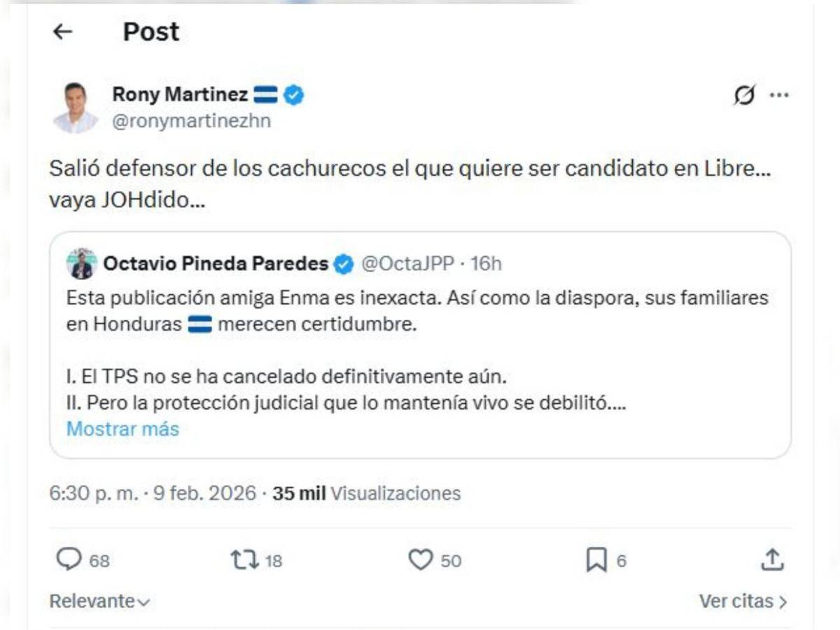Click the back arrow to leave the Post
840x630 pixels.
click(63, 31)
